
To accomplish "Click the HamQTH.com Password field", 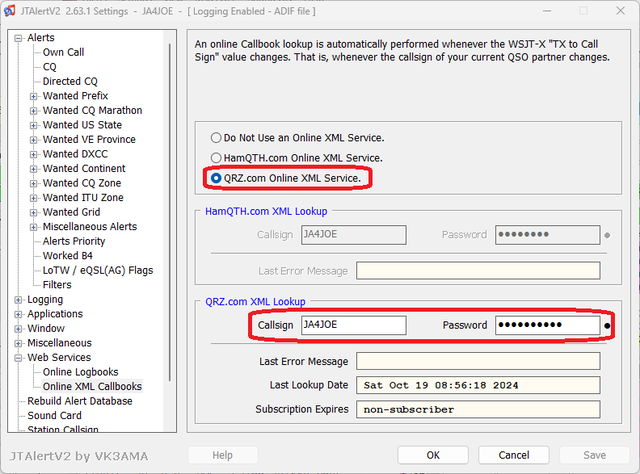I will coord(547,235).
